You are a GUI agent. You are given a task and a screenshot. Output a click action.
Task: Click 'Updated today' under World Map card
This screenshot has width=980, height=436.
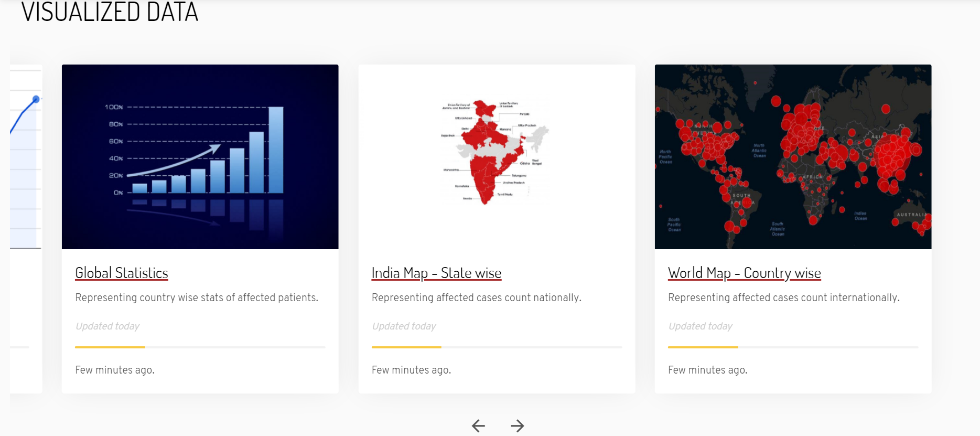(700, 326)
